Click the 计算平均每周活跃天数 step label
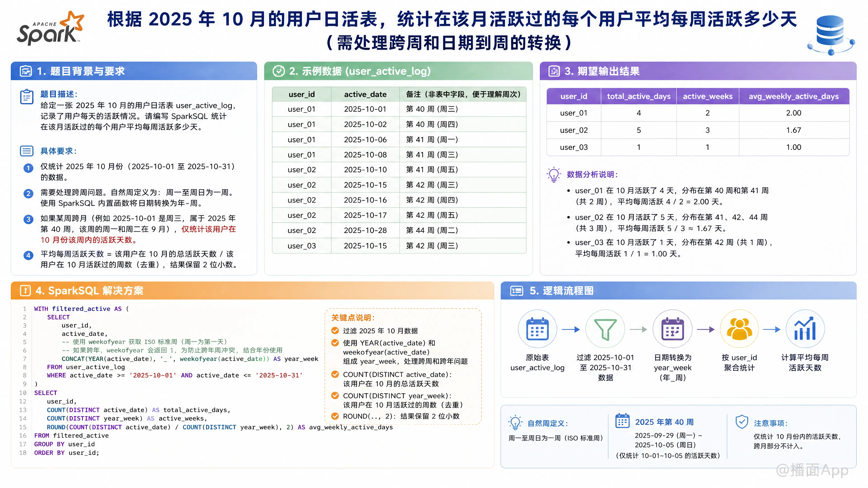Screen dimensions: 868x488 (x=805, y=363)
